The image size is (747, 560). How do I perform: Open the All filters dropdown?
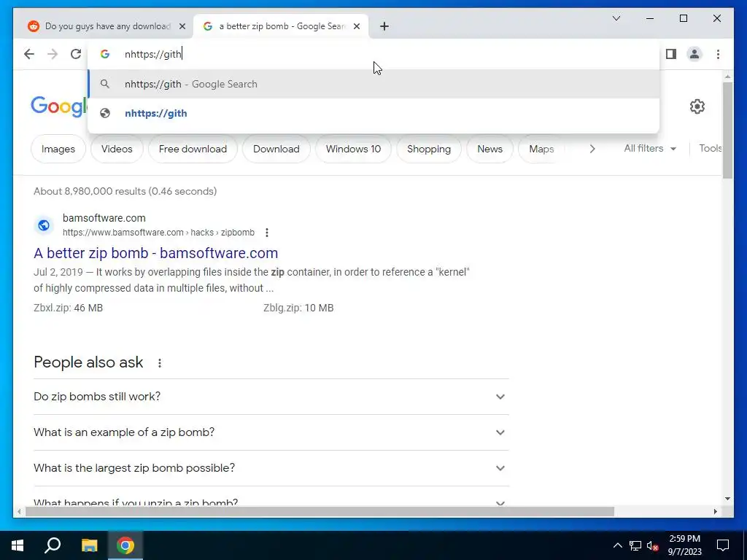[650, 149]
